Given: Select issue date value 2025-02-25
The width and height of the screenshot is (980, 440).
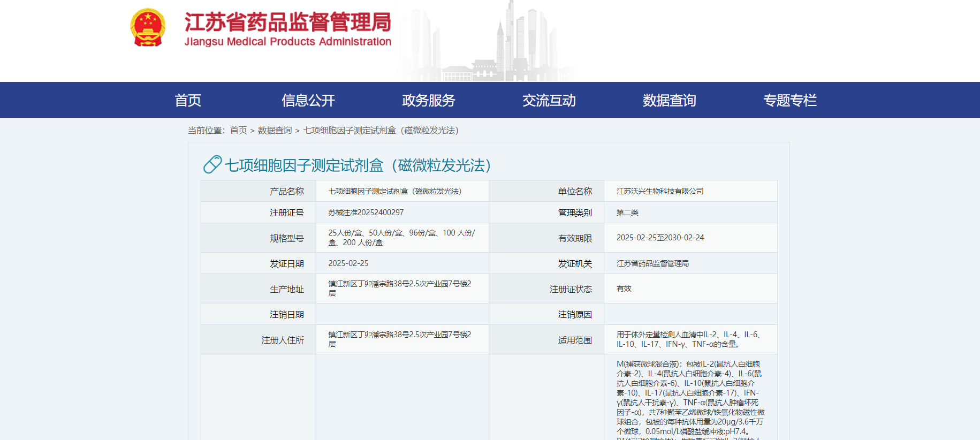Looking at the screenshot, I should click(348, 263).
